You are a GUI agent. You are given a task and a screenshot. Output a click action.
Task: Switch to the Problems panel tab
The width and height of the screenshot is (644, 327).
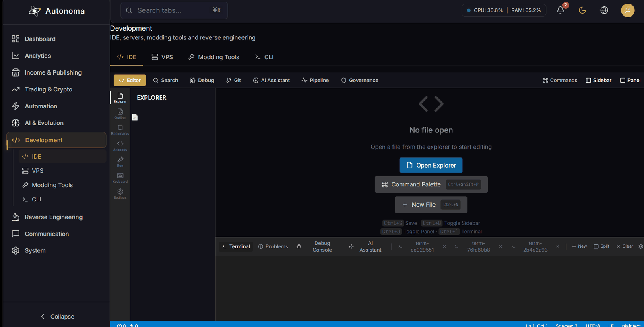273,246
